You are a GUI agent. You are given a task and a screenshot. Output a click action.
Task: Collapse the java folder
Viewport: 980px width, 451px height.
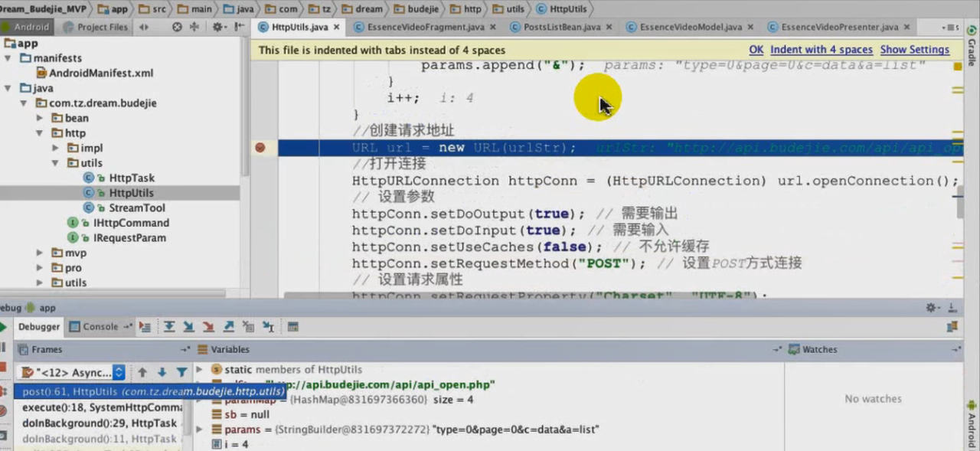click(x=8, y=88)
